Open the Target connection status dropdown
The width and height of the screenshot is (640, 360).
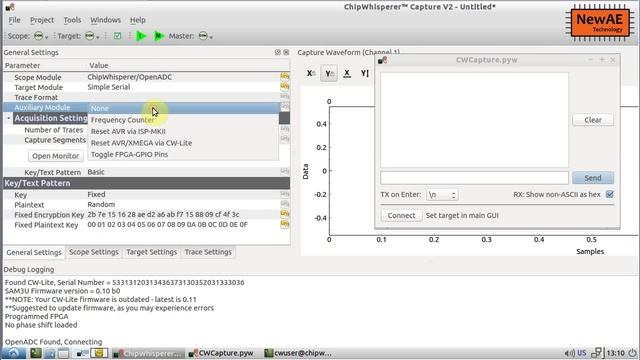point(92,36)
